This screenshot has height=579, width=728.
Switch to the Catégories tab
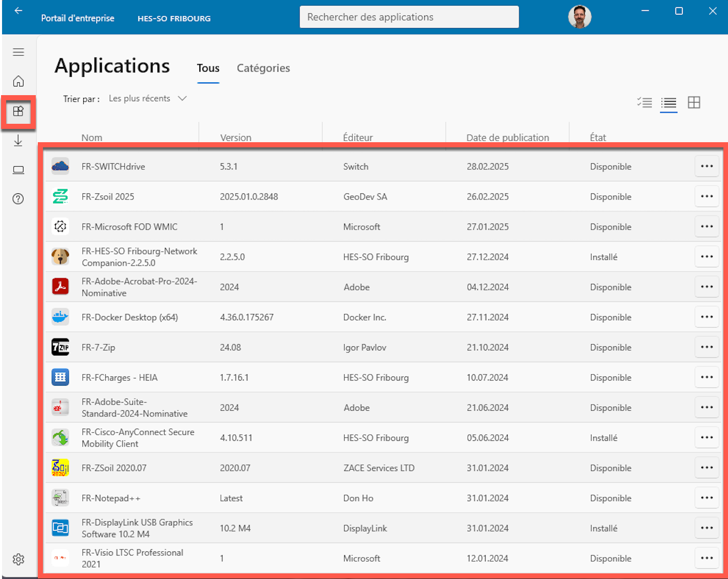(263, 69)
